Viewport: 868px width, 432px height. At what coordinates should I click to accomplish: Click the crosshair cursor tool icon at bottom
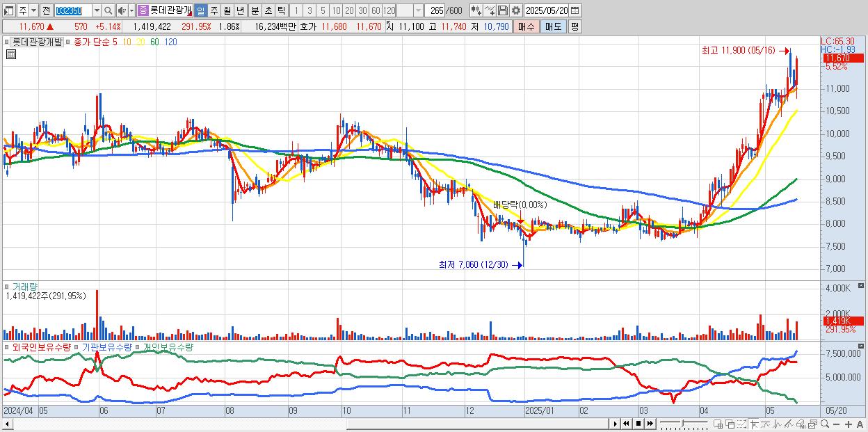(754, 424)
